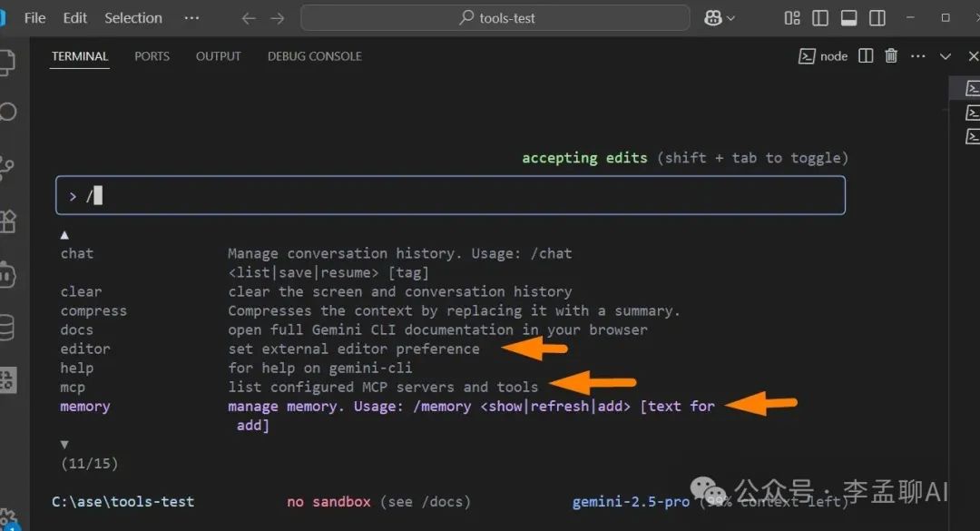Open Search in the activity bar
Viewport: 980px width, 531px height.
[8, 113]
